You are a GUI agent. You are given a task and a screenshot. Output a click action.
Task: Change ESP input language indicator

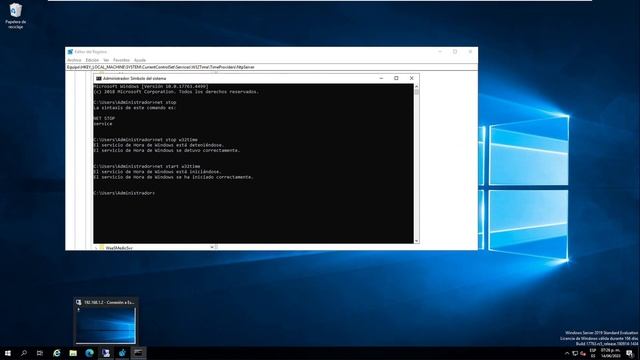[x=593, y=353]
